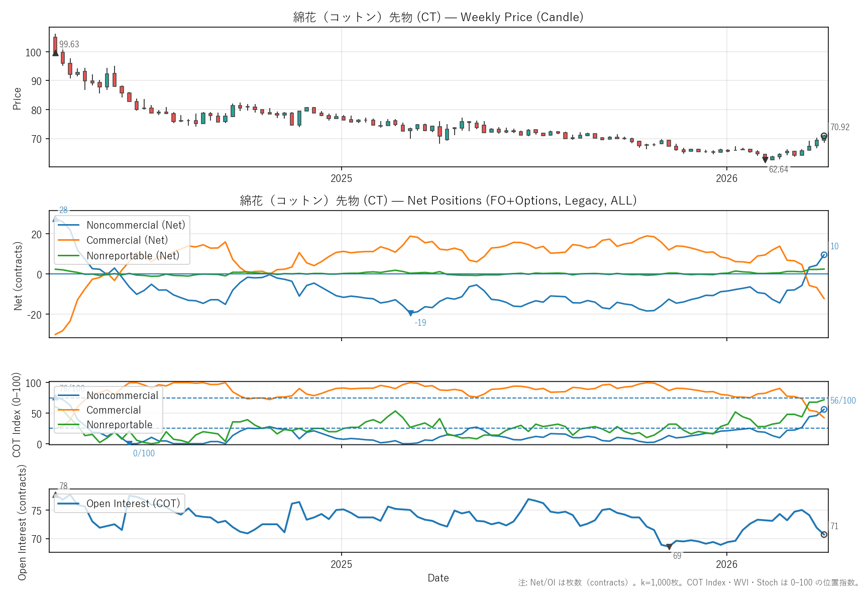Click the Date axis label at the bottom
Image resolution: width=868 pixels, height=593 pixels.
(438, 578)
